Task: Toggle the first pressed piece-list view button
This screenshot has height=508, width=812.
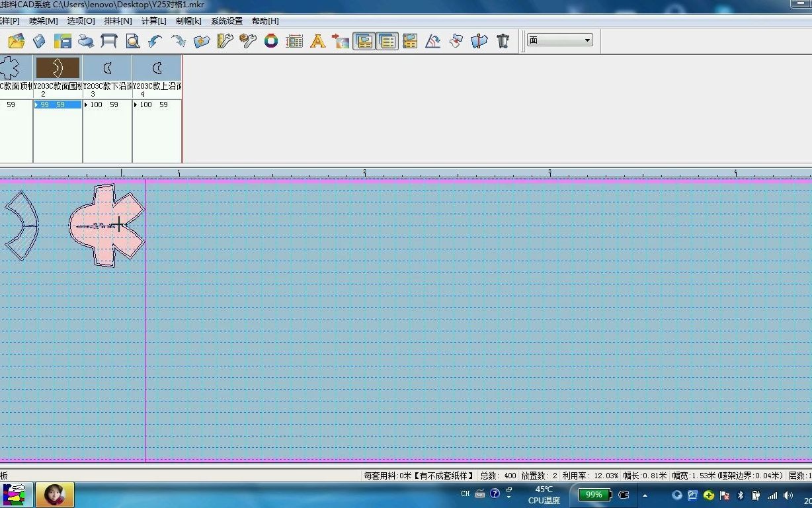Action: pos(364,40)
